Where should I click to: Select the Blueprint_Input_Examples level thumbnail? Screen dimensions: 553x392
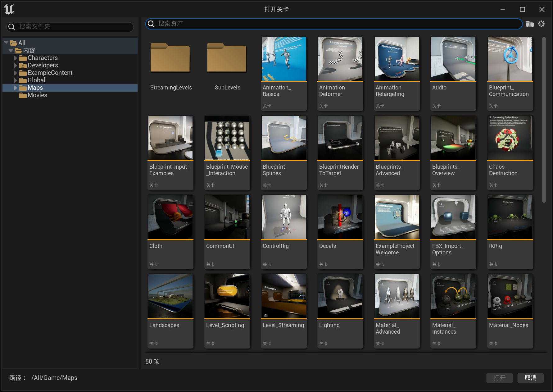[170, 138]
